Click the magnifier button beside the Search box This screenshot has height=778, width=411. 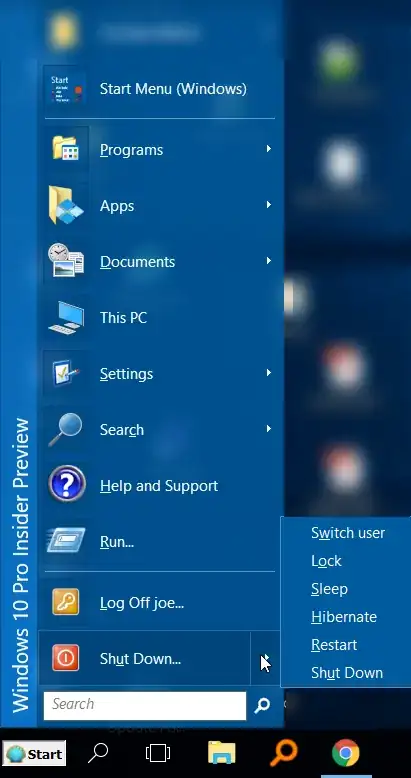click(x=262, y=705)
